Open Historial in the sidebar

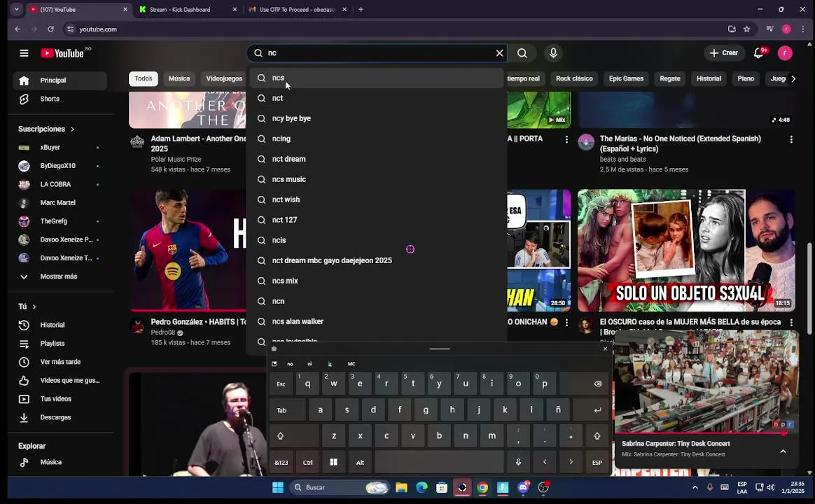[60, 325]
